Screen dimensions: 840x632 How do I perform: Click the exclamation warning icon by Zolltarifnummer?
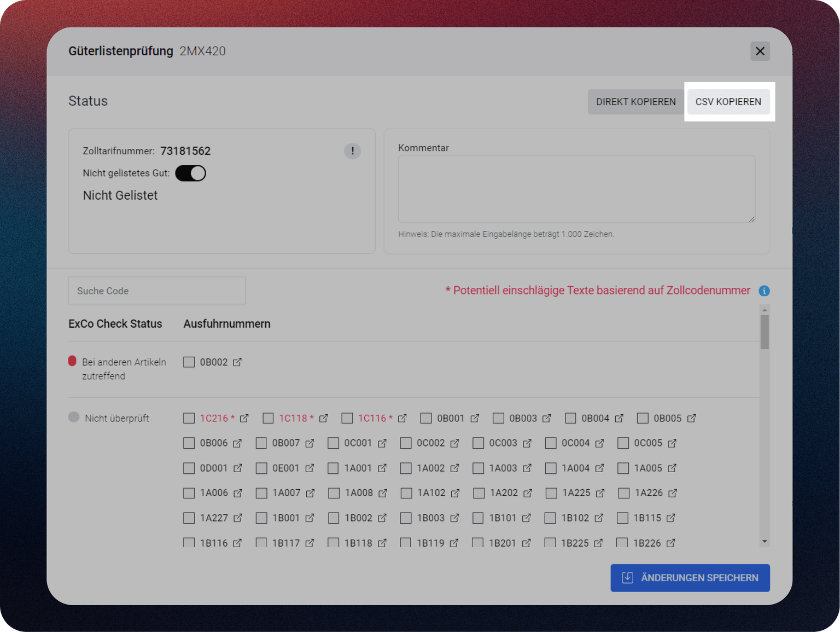click(x=352, y=151)
